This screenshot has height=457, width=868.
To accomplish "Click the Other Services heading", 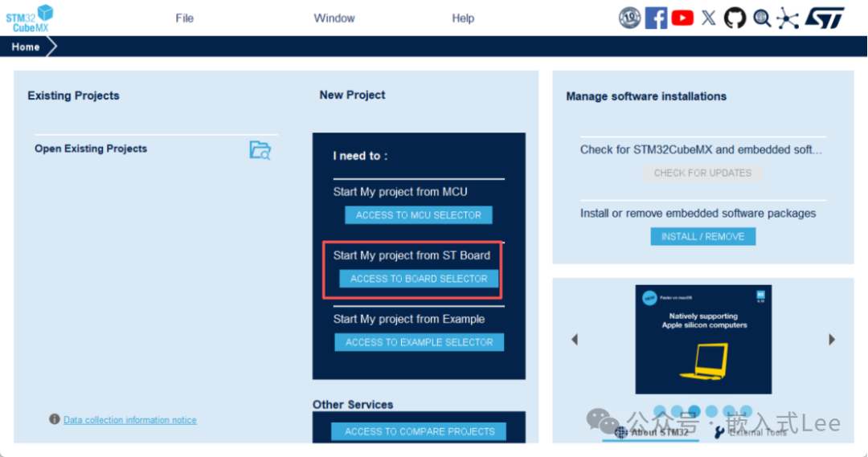I will click(353, 405).
